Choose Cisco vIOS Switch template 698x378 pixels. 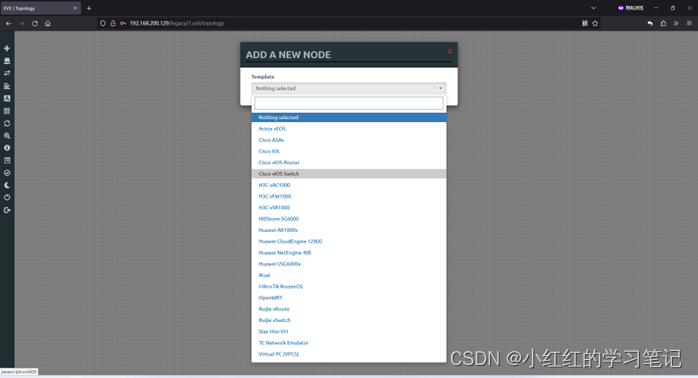pyautogui.click(x=349, y=174)
